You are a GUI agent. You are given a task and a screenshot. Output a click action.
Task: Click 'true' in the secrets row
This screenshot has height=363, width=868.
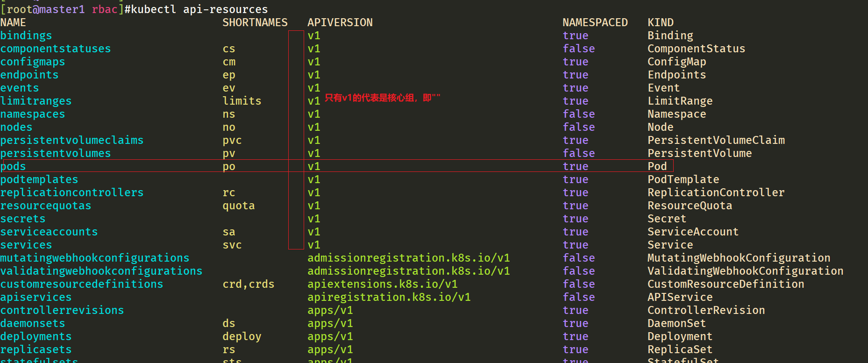(x=576, y=219)
